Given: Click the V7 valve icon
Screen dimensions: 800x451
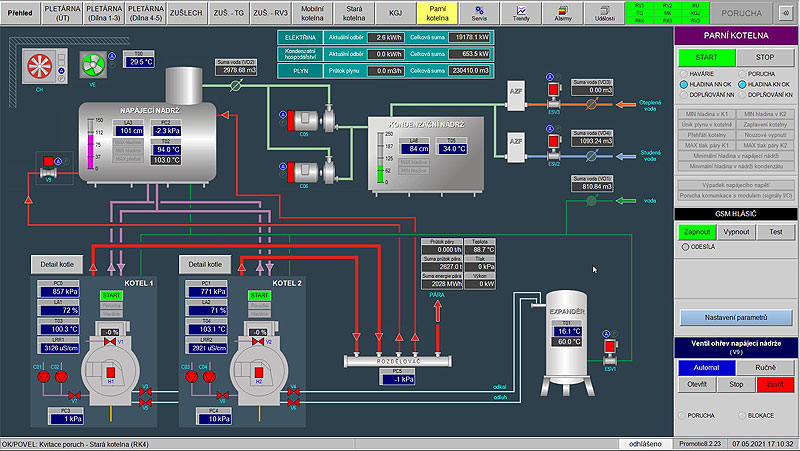Looking at the screenshot, I should (x=74, y=395).
